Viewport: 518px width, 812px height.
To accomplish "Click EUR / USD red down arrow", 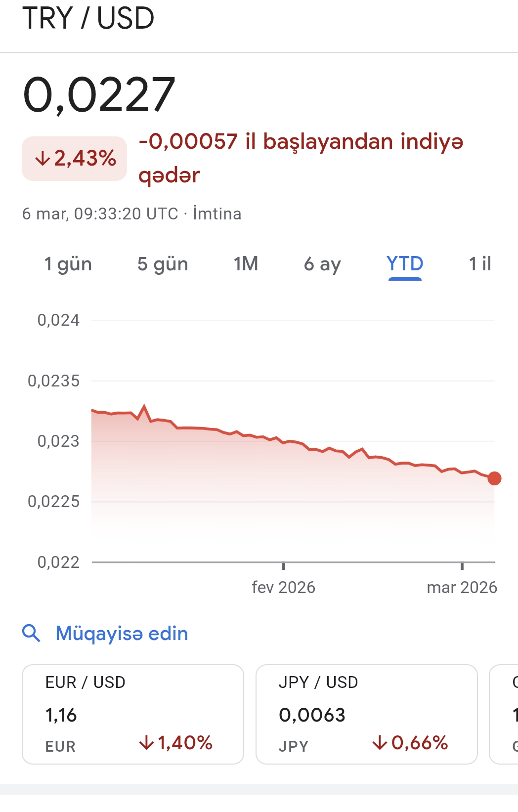I will click(x=146, y=743).
